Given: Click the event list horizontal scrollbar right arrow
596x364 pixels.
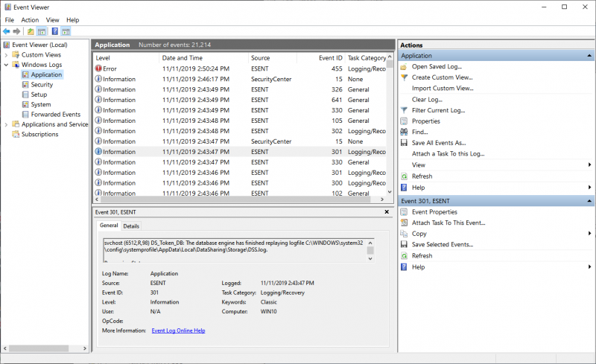Looking at the screenshot, I should tap(382, 199).
